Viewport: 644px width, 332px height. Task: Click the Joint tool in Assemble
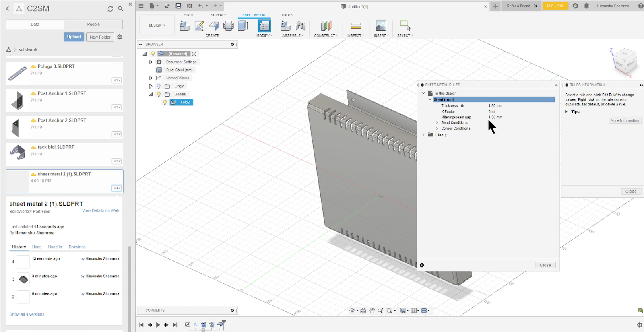click(301, 26)
